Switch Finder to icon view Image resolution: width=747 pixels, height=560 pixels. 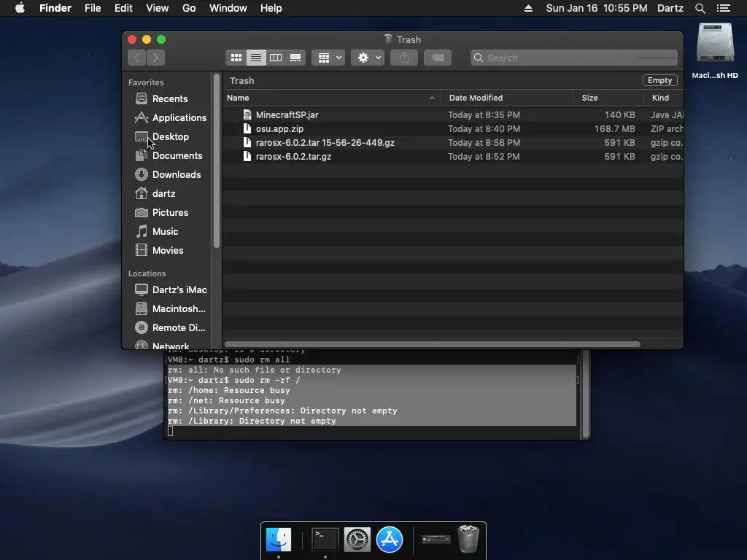point(236,58)
